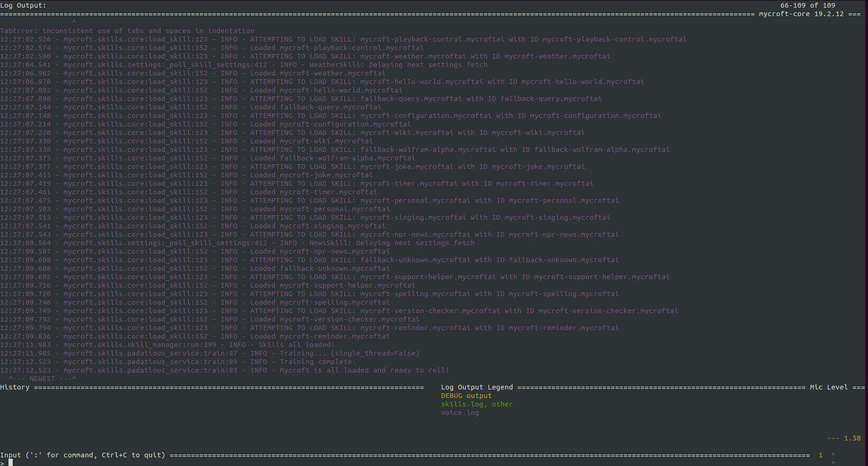Select the ATTEMPTING TO LOAD fallback-wolfram-alpha line

(335, 149)
